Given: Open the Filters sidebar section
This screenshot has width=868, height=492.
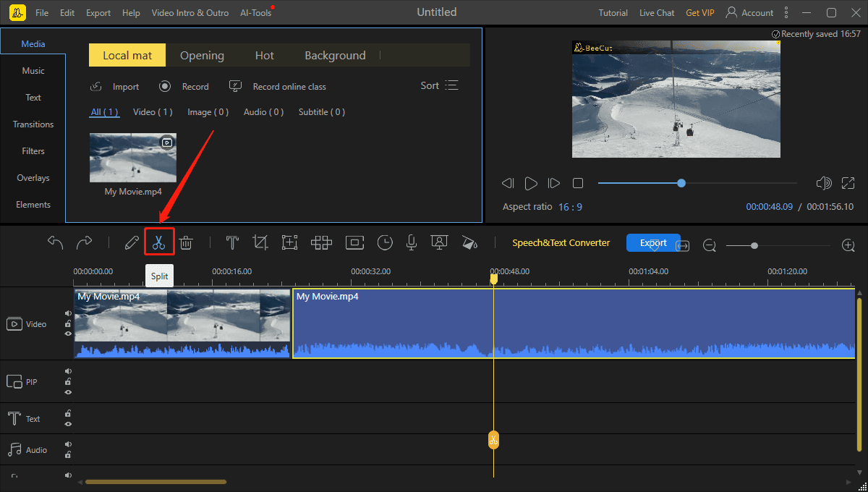Looking at the screenshot, I should 33,151.
